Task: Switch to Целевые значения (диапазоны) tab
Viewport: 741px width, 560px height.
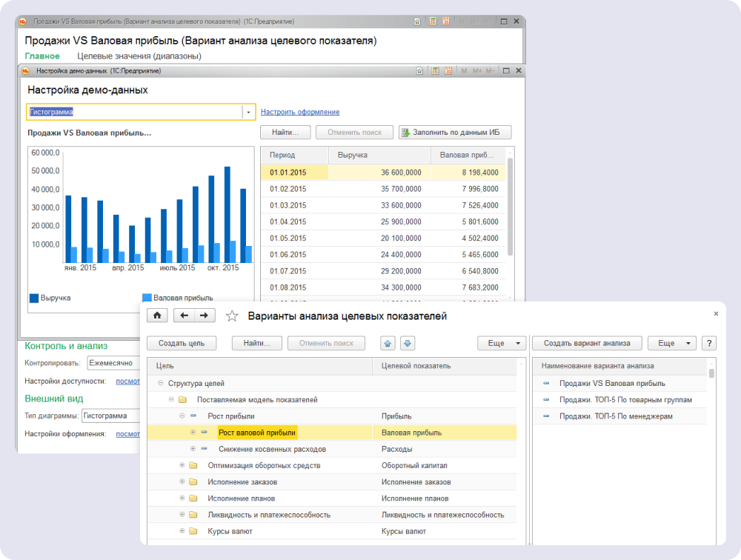Action: (139, 56)
